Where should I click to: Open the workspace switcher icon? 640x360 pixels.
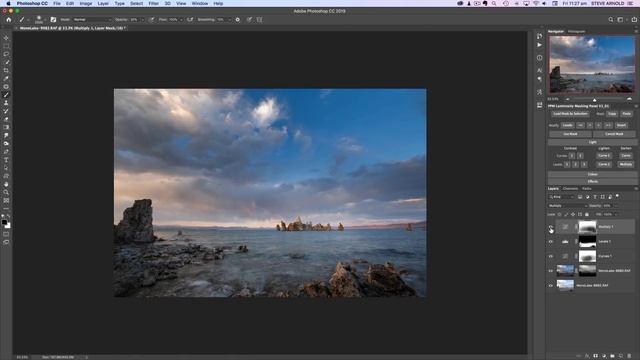[x=620, y=20]
